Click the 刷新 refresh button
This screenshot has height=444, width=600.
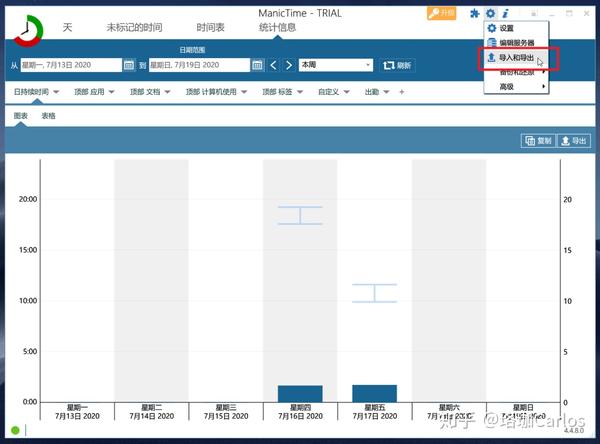point(397,65)
